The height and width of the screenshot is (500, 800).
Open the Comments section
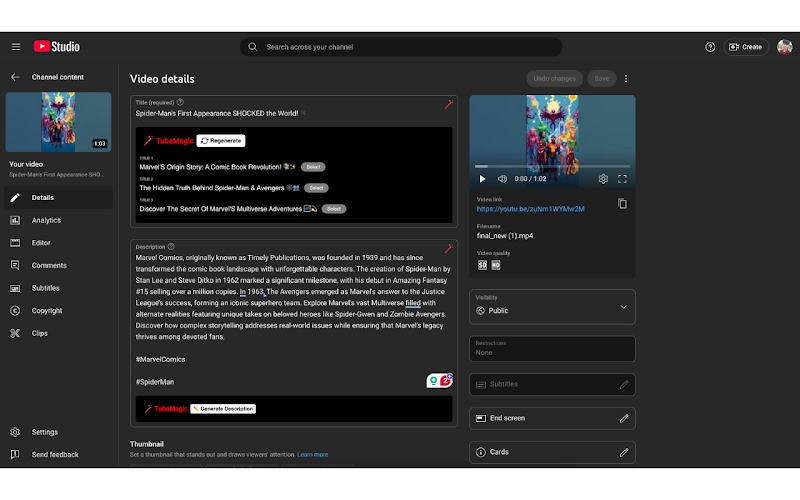click(58, 265)
